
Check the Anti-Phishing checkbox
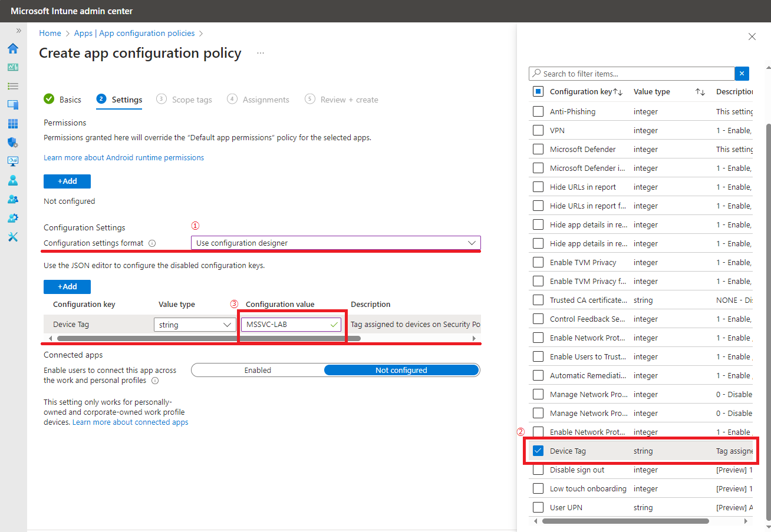tap(538, 111)
